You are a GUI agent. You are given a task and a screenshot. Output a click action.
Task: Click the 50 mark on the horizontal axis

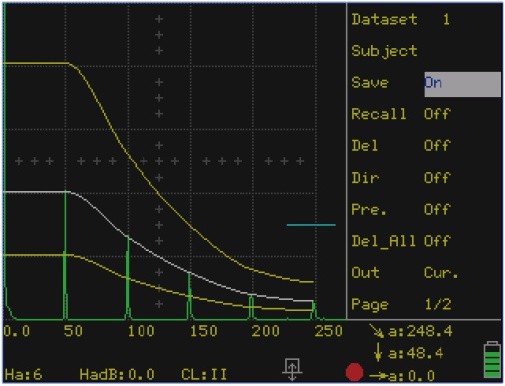click(73, 331)
